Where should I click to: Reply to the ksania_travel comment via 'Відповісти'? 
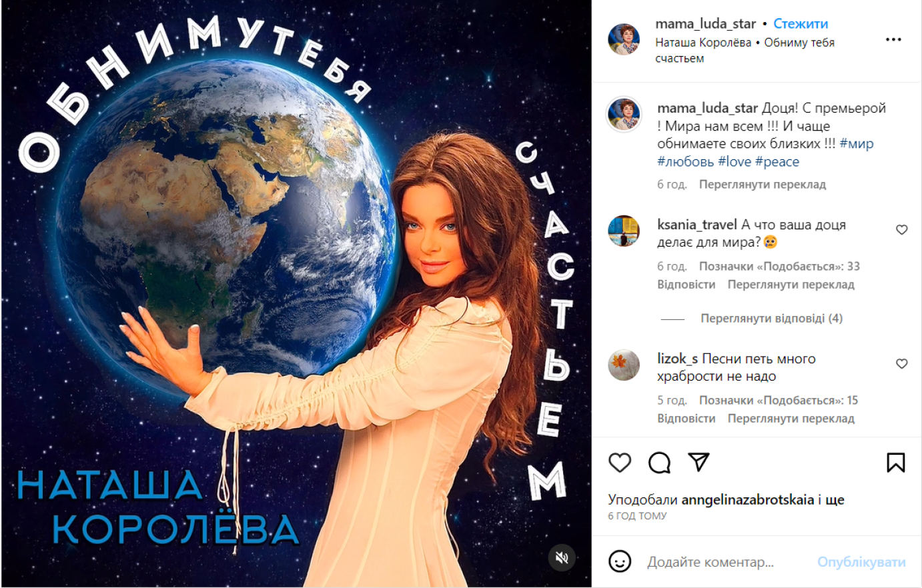[686, 285]
